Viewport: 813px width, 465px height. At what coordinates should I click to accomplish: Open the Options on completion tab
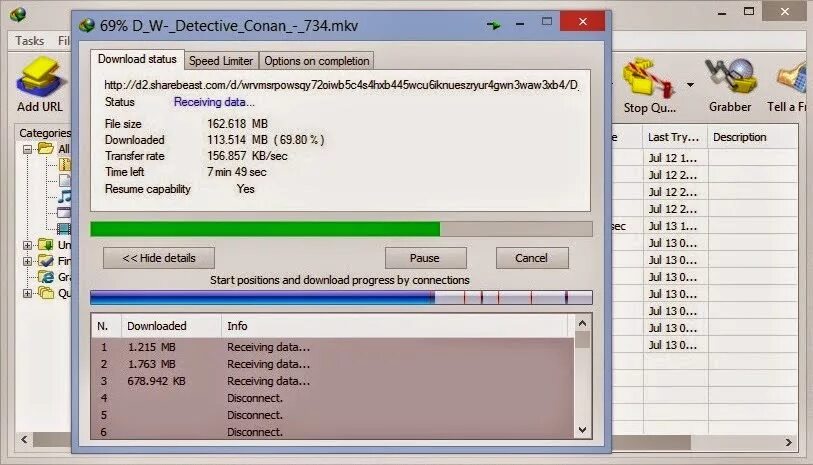(316, 61)
